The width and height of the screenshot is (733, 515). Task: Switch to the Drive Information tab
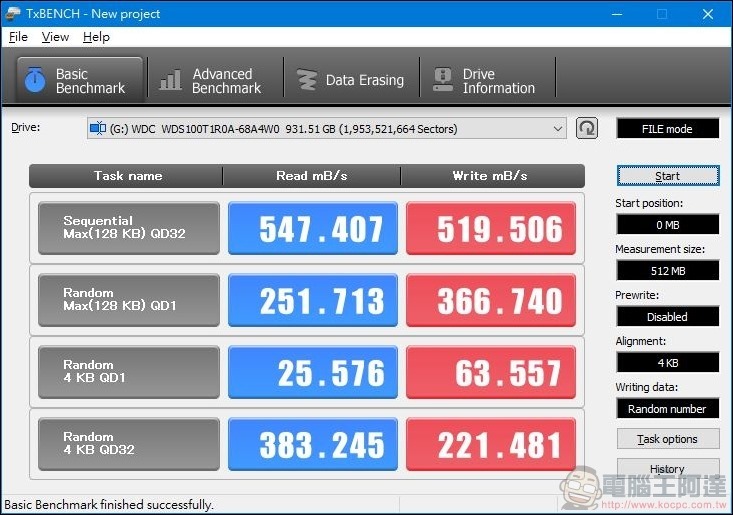[487, 80]
